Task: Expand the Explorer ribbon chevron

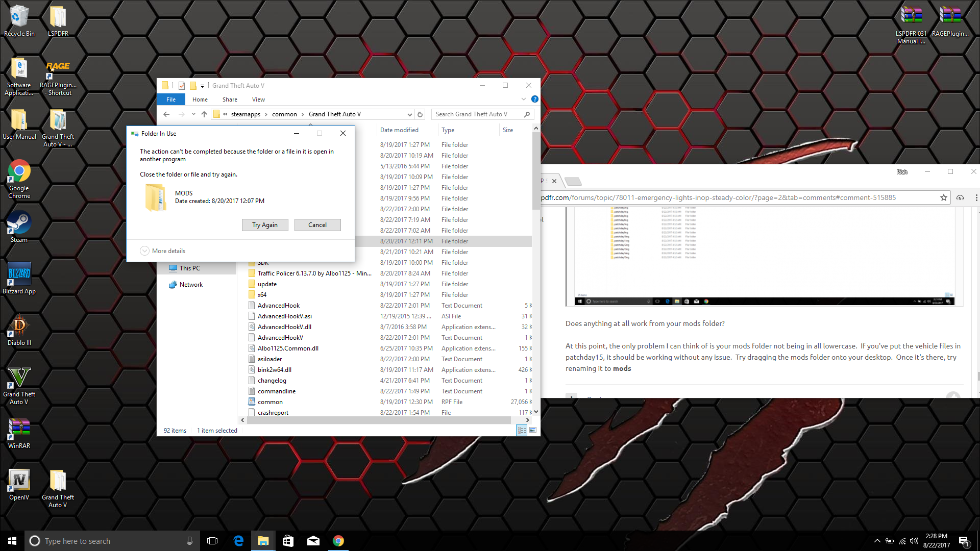Action: [523, 99]
